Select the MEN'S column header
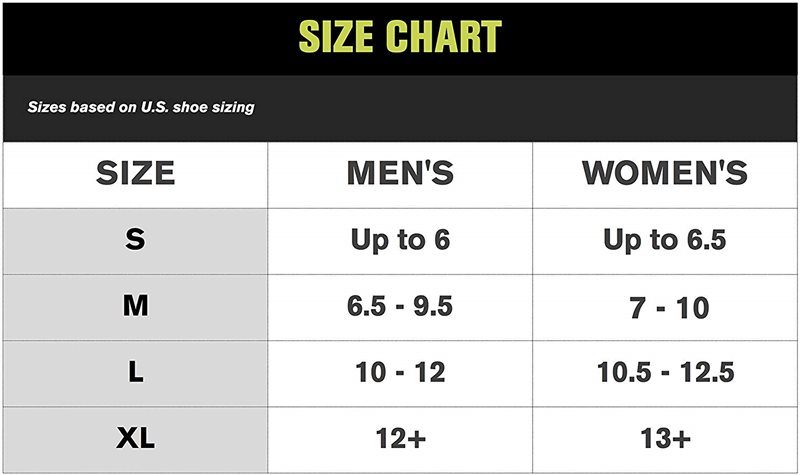The width and height of the screenshot is (800, 475). 400,173
